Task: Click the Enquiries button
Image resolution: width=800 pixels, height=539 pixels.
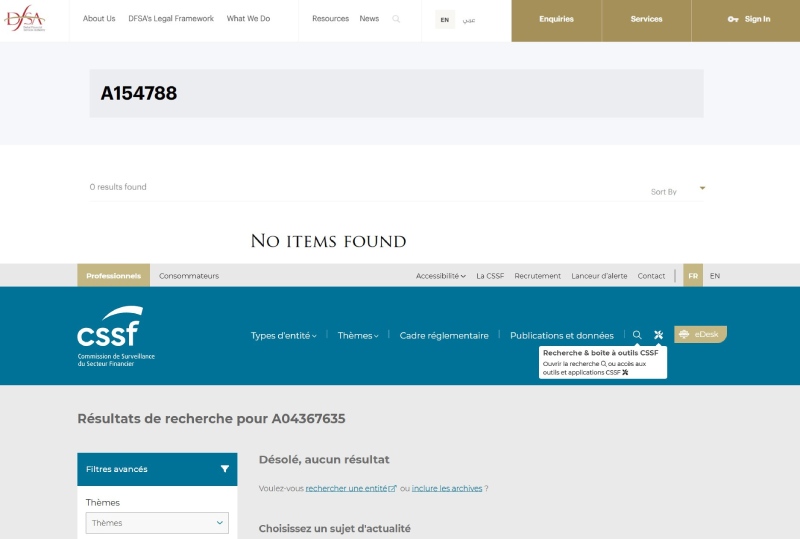Action: point(556,19)
